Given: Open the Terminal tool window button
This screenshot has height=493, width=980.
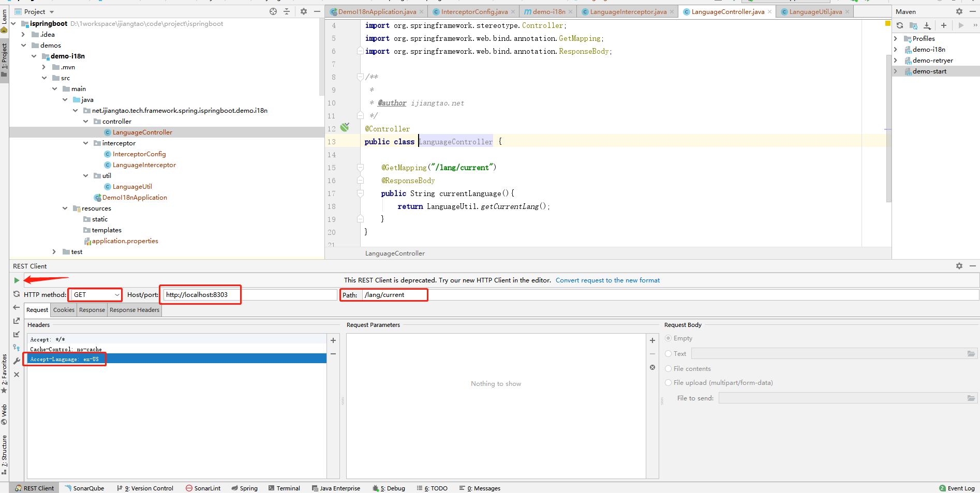Looking at the screenshot, I should (x=284, y=488).
